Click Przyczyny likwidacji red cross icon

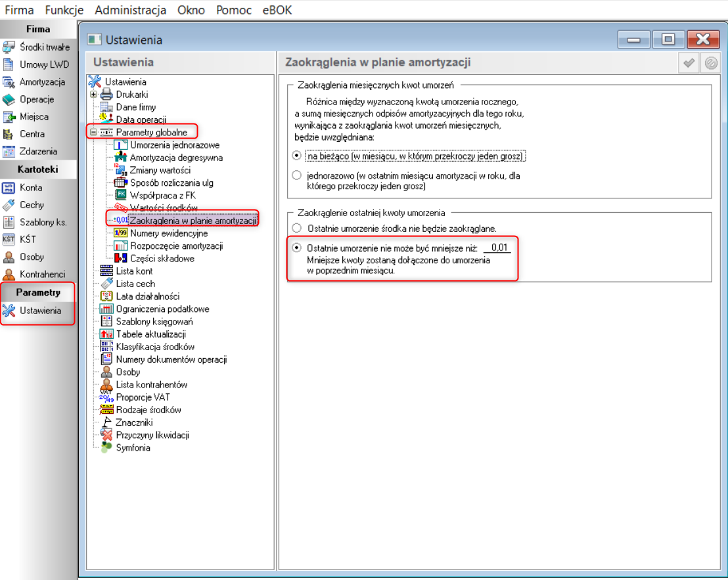pyautogui.click(x=107, y=435)
